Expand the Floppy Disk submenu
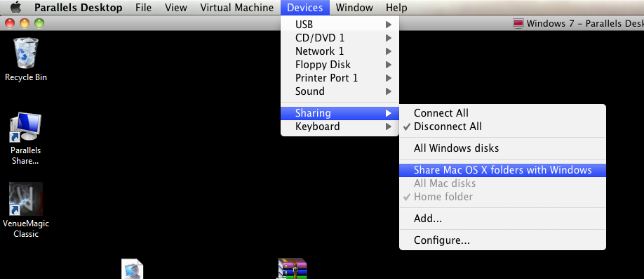Image resolution: width=644 pixels, height=279 pixels. coord(340,65)
